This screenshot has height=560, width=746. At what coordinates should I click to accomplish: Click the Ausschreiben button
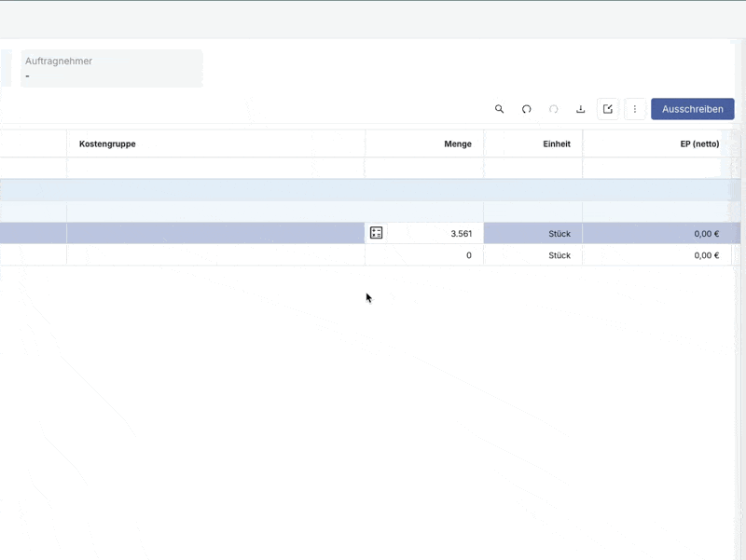[692, 109]
